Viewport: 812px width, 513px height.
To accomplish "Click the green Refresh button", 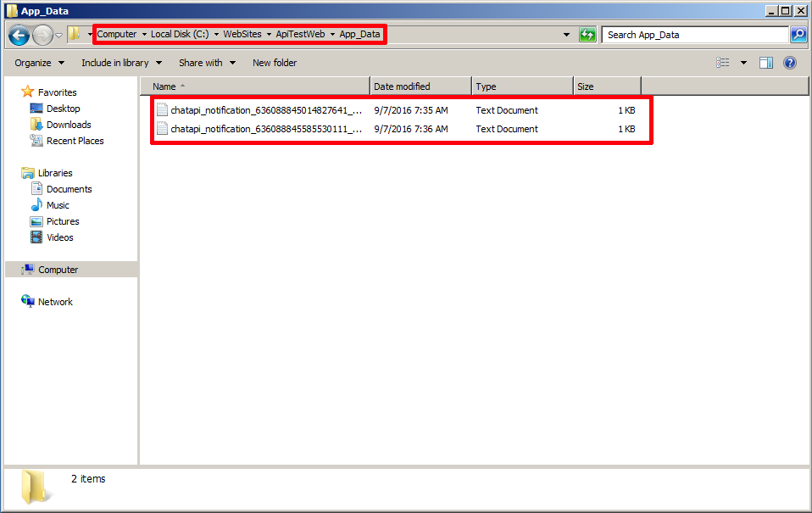I will tap(587, 35).
